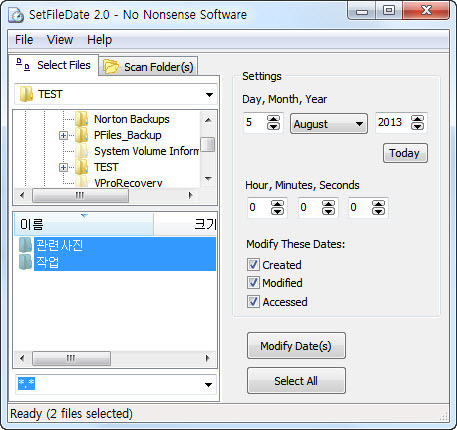Select the Norton Backups folder icon
The height and width of the screenshot is (430, 457).
(81, 119)
